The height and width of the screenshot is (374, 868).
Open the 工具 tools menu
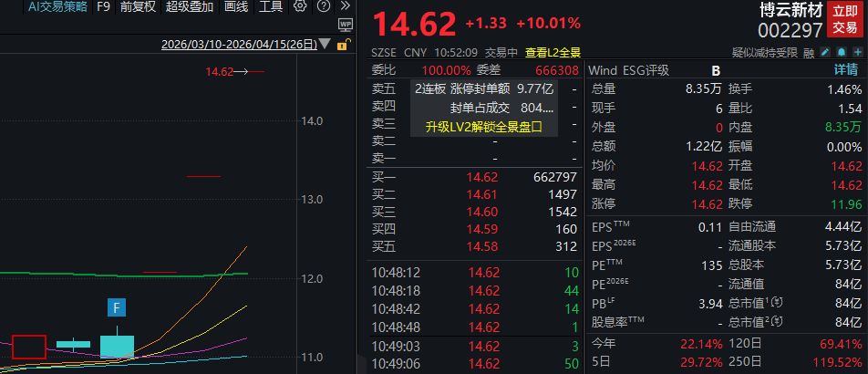pos(271,6)
